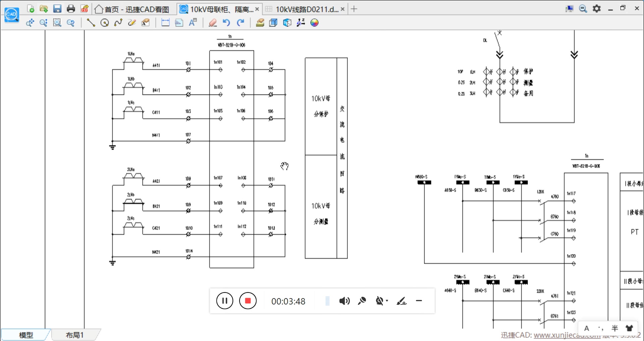The image size is (644, 341).
Task: Save the drawing with the floppy icon
Action: (57, 9)
